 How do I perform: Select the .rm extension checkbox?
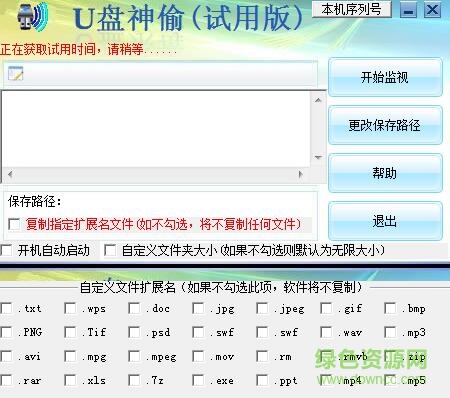262,356
